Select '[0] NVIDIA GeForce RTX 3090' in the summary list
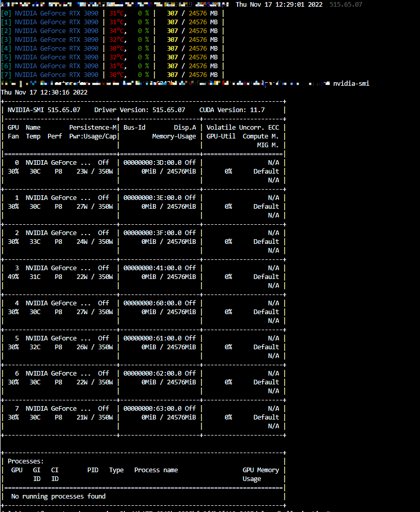 49,13
